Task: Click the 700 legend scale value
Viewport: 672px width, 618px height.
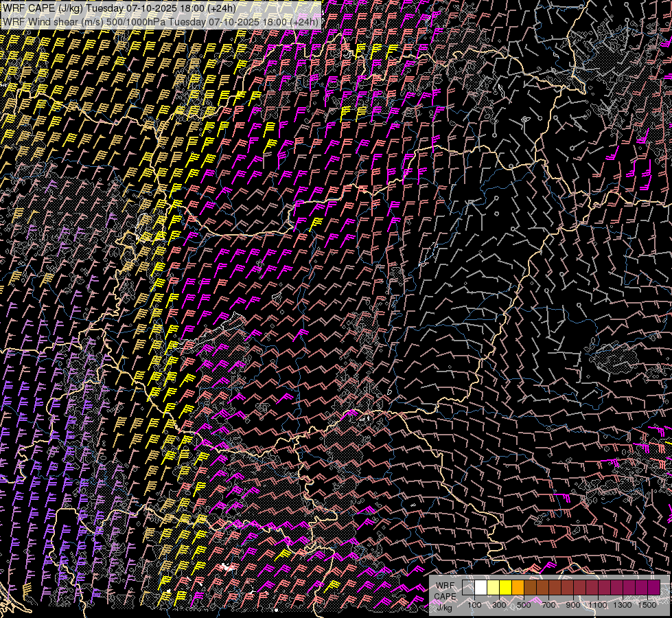Action: pyautogui.click(x=548, y=604)
